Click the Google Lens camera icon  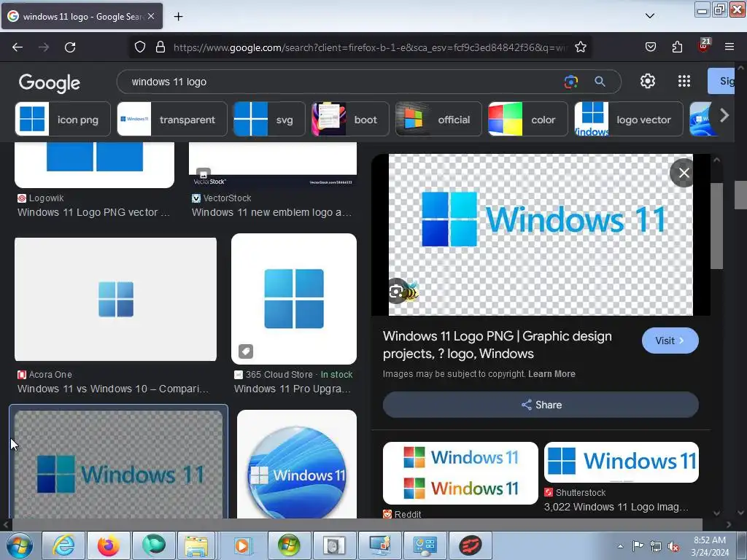click(570, 82)
